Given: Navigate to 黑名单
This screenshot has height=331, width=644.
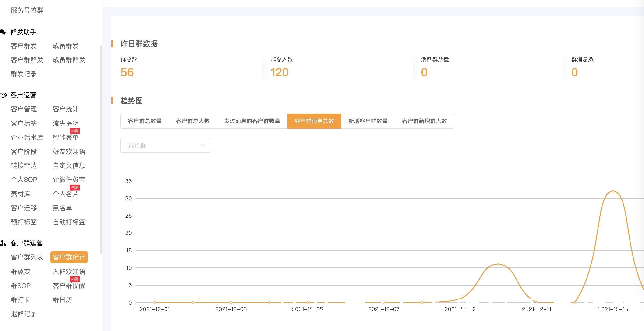Looking at the screenshot, I should [x=63, y=208].
